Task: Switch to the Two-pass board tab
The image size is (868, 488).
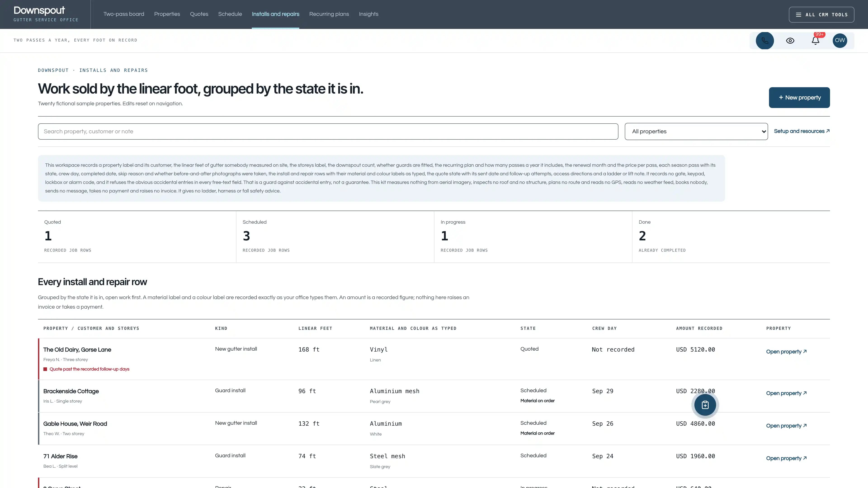Action: pos(124,14)
